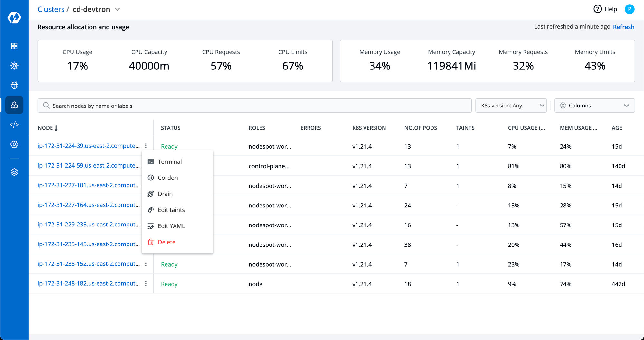Screen dimensions: 644x340
Task: Open node ip-172-31-227-101 link
Action: (89, 185)
